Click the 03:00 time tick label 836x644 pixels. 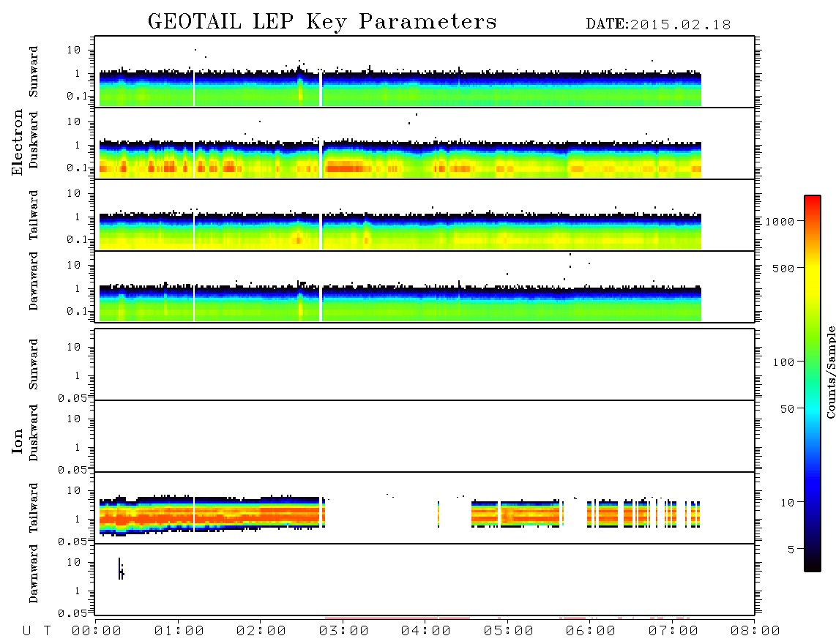click(344, 632)
